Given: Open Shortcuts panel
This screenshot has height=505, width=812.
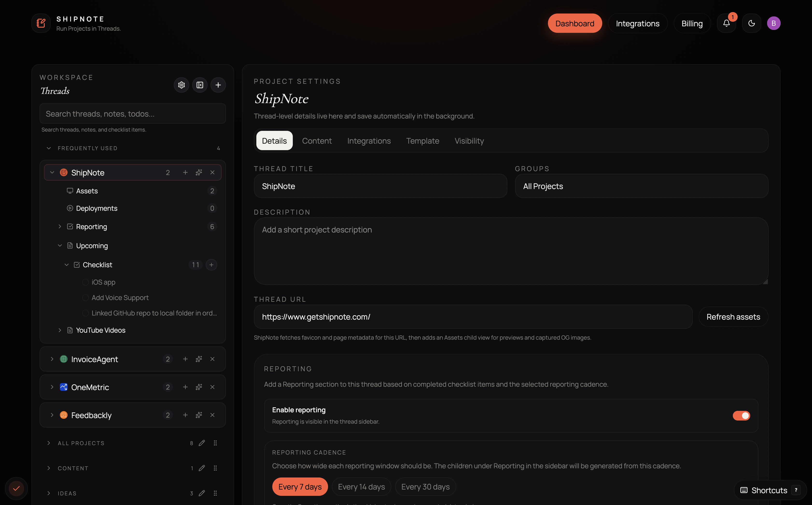Looking at the screenshot, I should click(x=770, y=490).
